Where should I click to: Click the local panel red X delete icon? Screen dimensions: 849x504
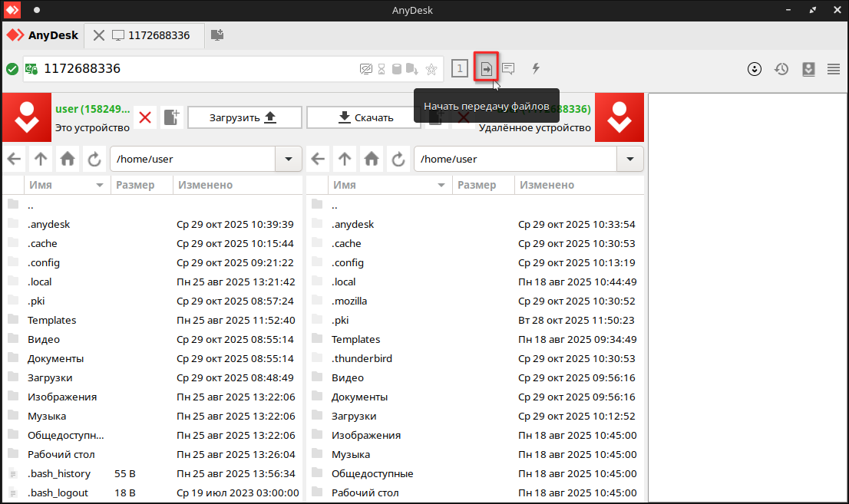coord(145,117)
